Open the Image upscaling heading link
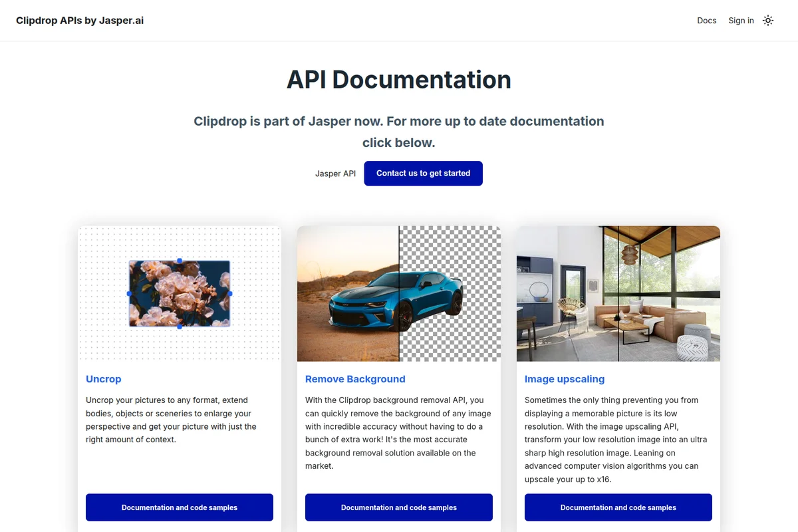Viewport: 798px width, 532px height. [565, 379]
